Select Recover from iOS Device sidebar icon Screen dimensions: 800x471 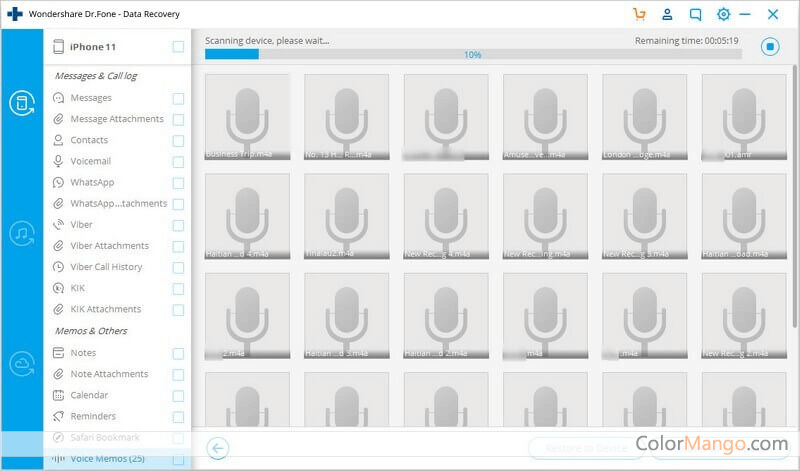21,102
